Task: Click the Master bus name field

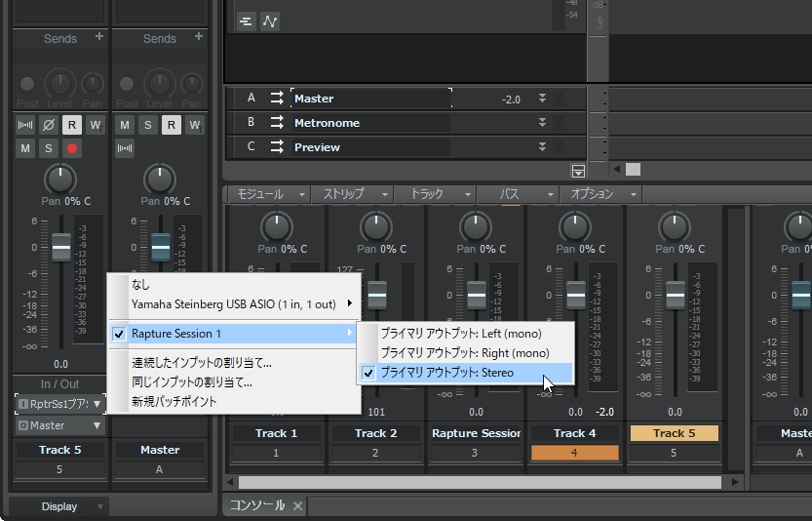Action: tap(370, 99)
